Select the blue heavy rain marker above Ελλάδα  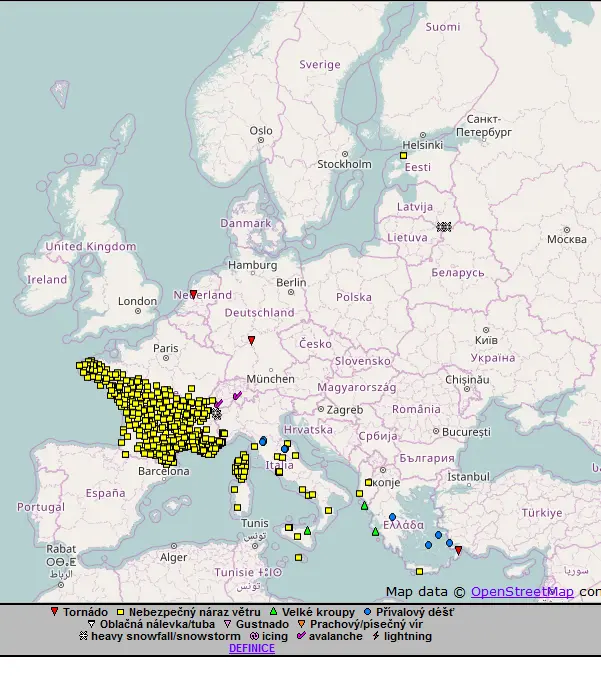tap(392, 517)
